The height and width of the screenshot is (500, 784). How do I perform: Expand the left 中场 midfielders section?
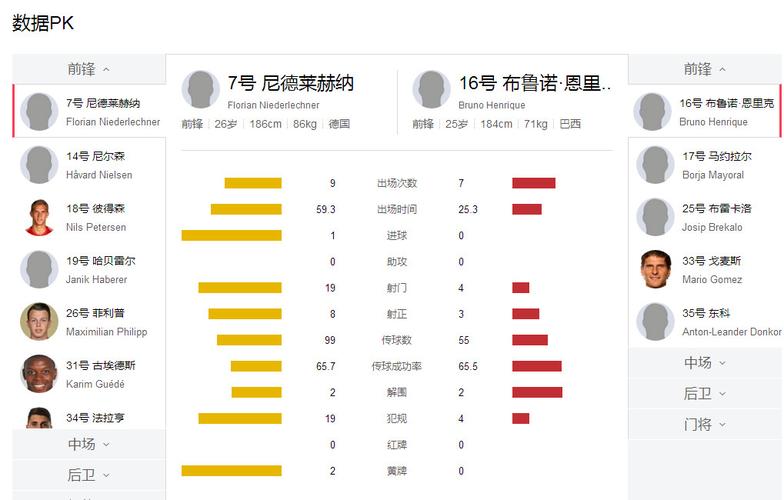(89, 444)
